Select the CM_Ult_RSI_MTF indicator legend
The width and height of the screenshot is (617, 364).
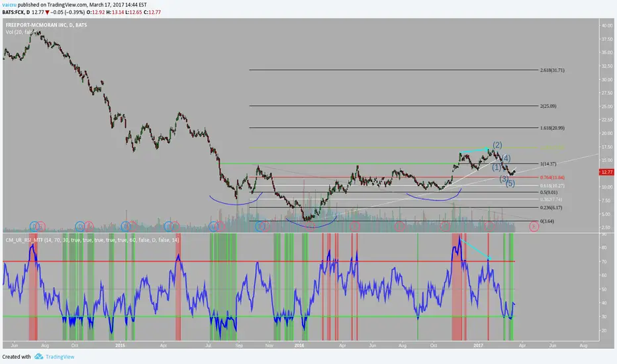92,240
